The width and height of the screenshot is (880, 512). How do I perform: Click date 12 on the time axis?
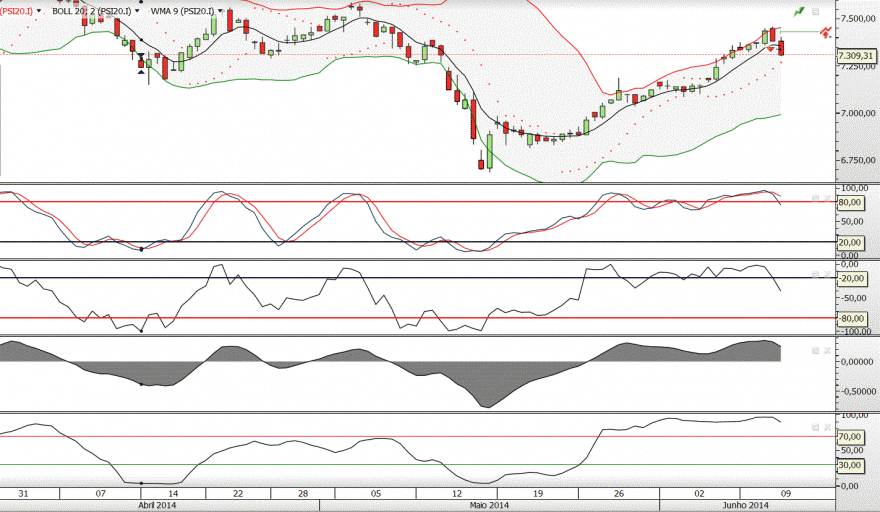pyautogui.click(x=457, y=493)
